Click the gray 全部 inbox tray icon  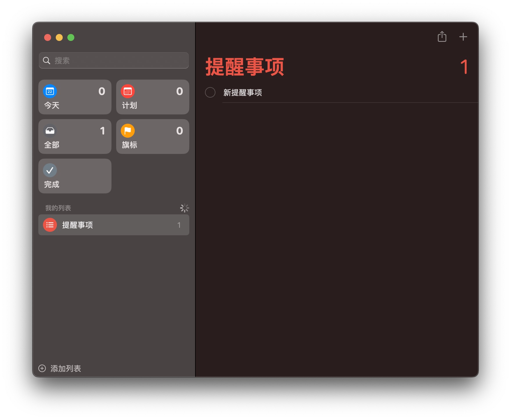(x=50, y=131)
